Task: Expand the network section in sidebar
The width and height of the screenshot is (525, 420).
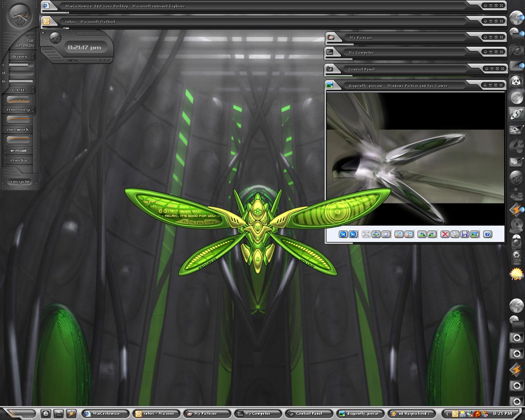Action: pyautogui.click(x=18, y=129)
